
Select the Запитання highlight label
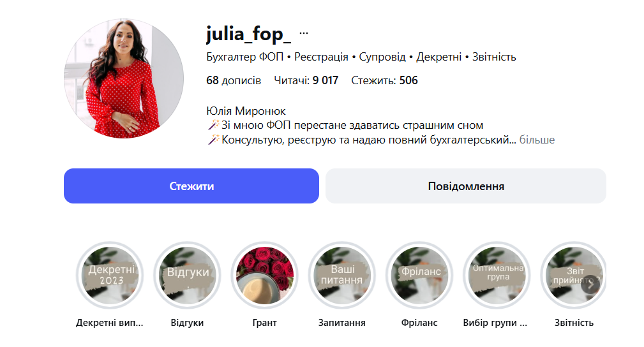(341, 323)
